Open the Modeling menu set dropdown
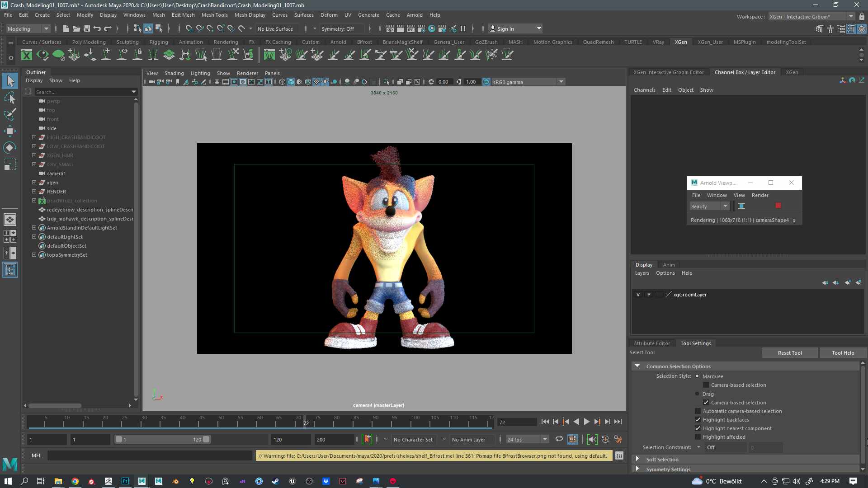The image size is (868, 488). (x=28, y=28)
